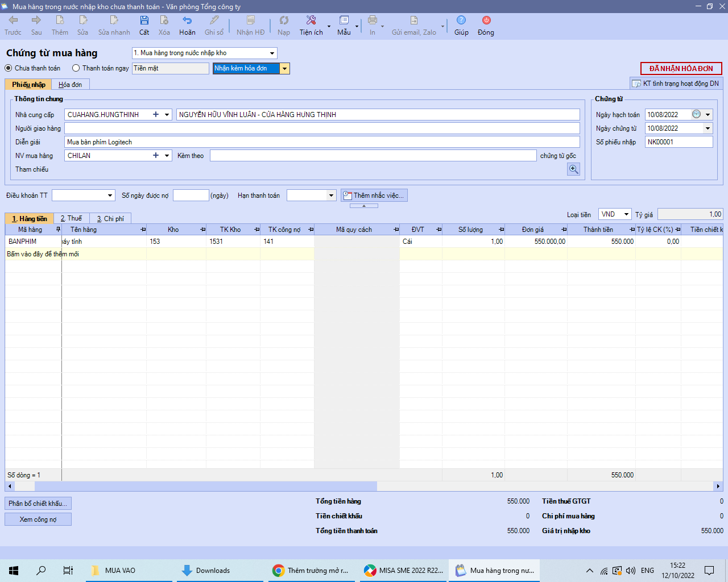Open Ngày hạch toán date dropdown
The height and width of the screenshot is (582, 728).
[x=708, y=115]
